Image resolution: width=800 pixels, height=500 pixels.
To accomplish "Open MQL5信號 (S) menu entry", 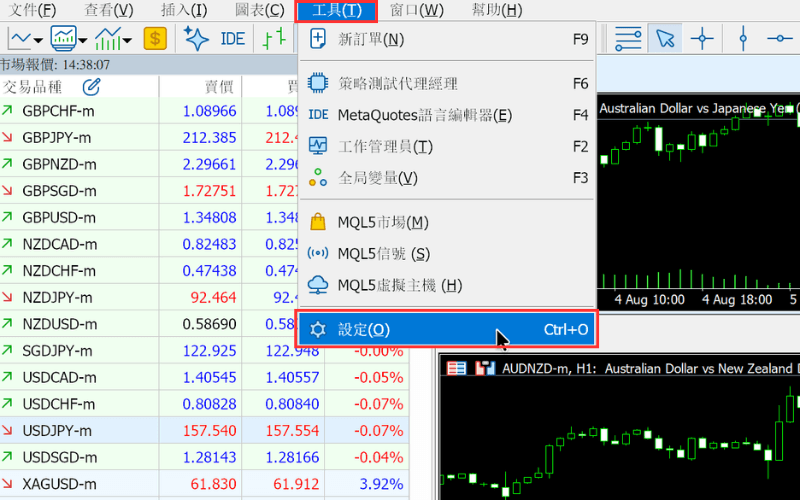I will pyautogui.click(x=446, y=254).
